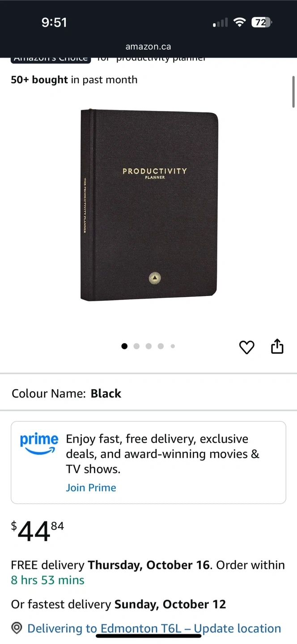
Task: Open the Productivity Planner product photo
Action: click(149, 205)
